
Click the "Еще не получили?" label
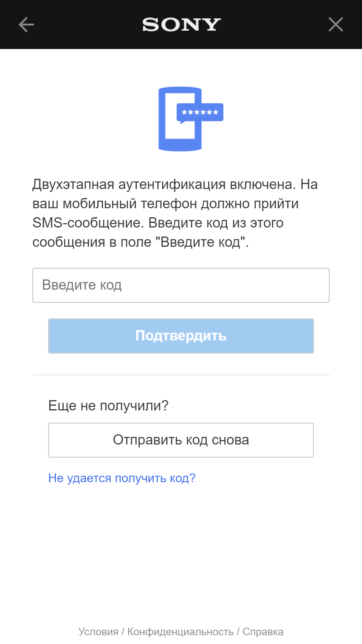108,405
